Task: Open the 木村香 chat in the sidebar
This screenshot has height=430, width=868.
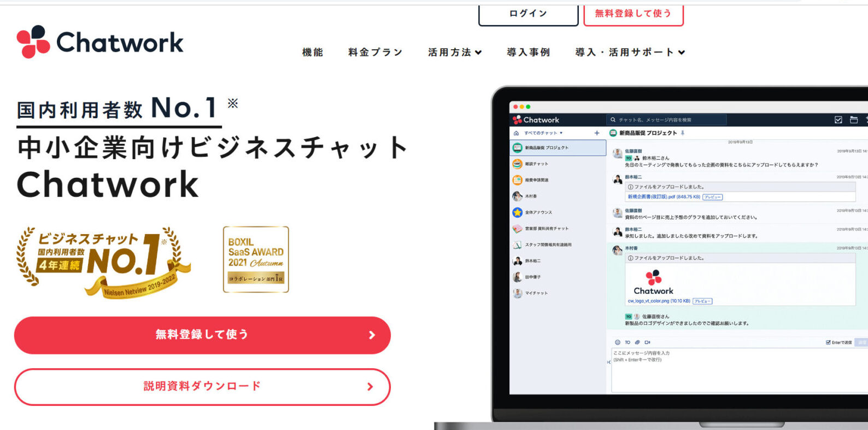Action: click(558, 196)
